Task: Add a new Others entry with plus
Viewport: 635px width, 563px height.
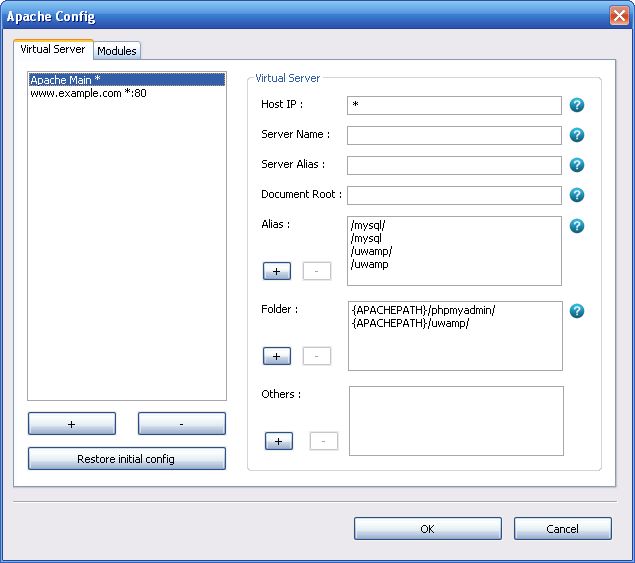Action: pyautogui.click(x=279, y=441)
